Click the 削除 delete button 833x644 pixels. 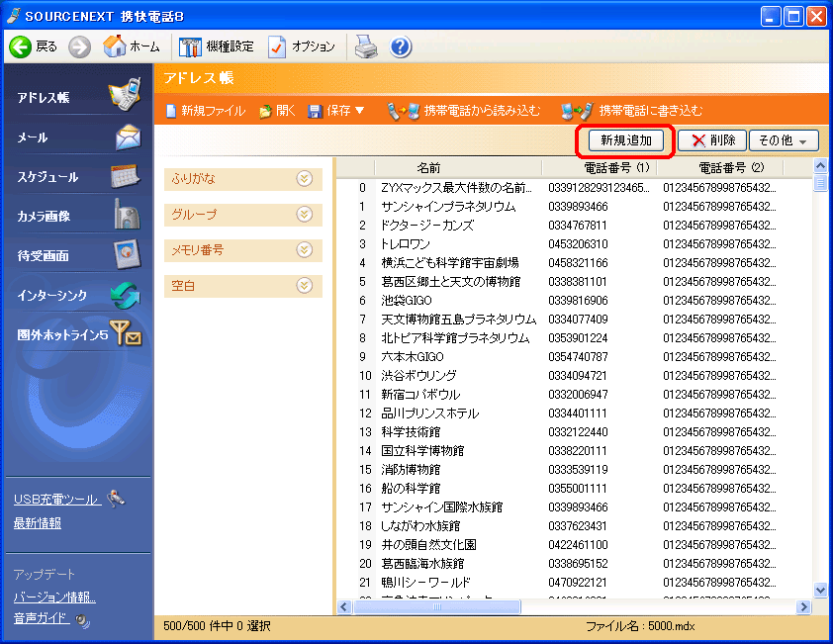712,140
